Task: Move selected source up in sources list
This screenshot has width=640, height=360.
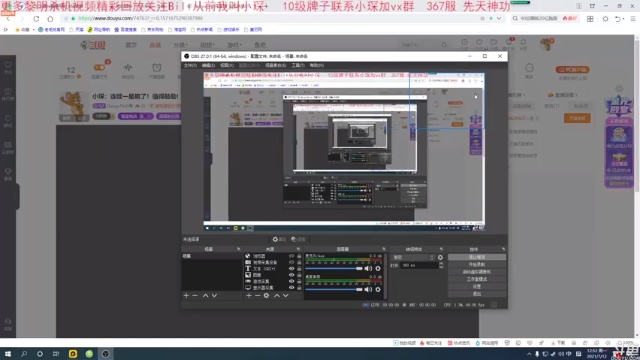Action: point(277,296)
